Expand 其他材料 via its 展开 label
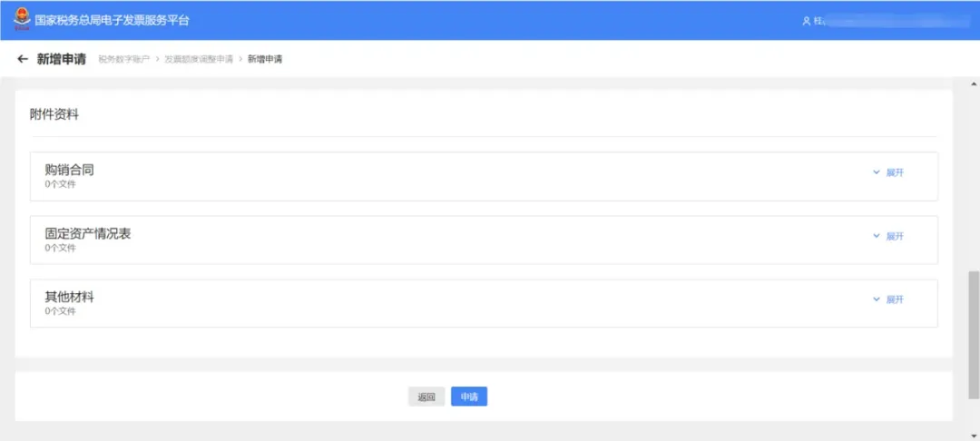 point(895,299)
